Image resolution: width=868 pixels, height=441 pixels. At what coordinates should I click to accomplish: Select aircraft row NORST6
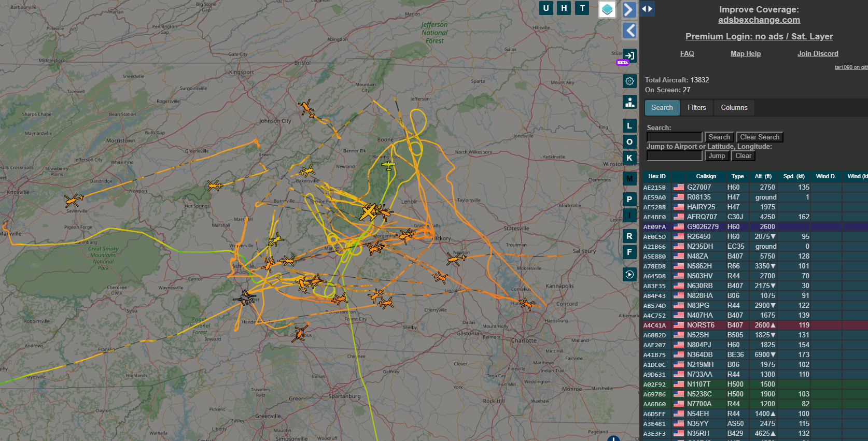(x=754, y=325)
